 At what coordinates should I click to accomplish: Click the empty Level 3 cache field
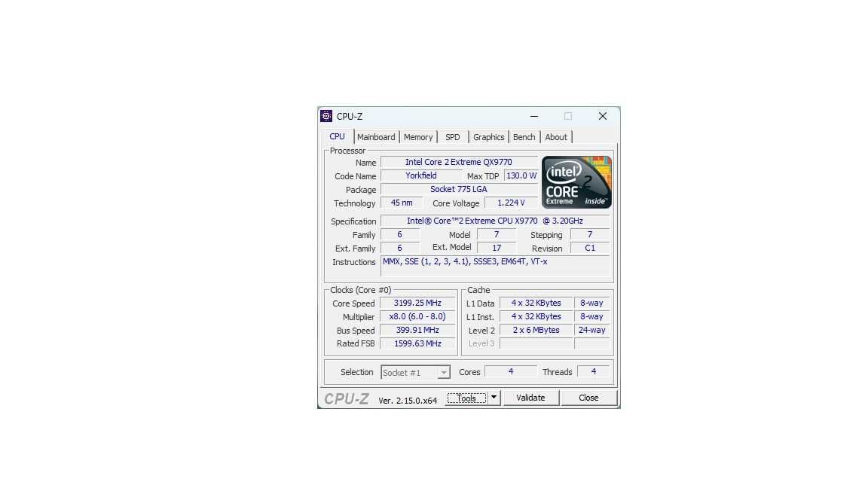click(x=536, y=343)
